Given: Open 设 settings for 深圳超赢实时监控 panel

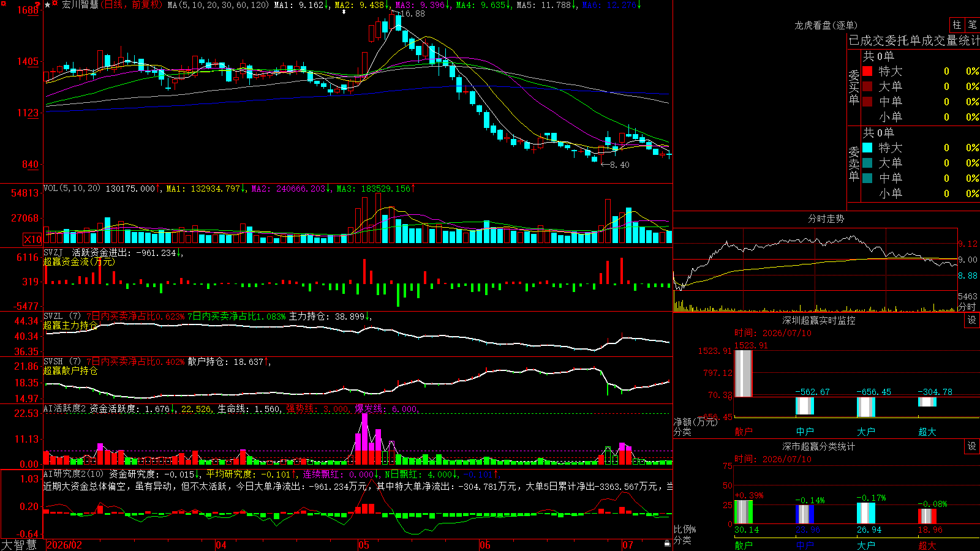Looking at the screenshot, I should pyautogui.click(x=972, y=320).
